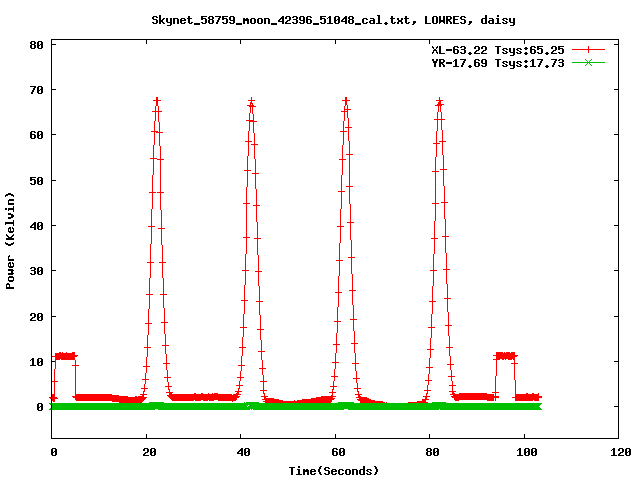Click the third red peak near 62 seconds

point(346,100)
